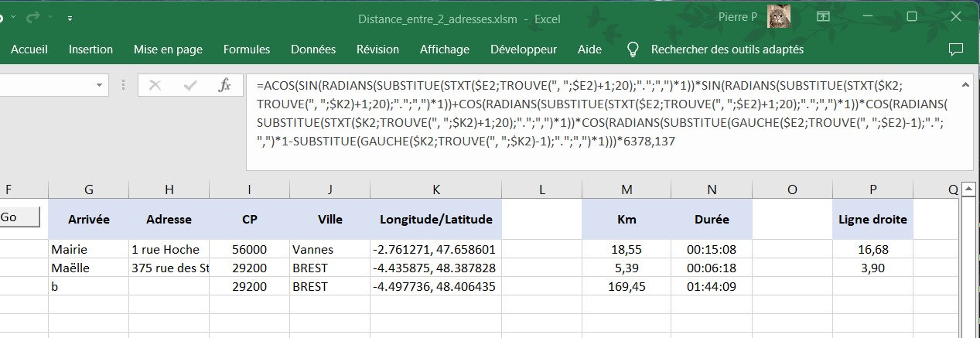The width and height of the screenshot is (980, 338).
Task: Switch to the Développeur tab
Action: coord(524,50)
